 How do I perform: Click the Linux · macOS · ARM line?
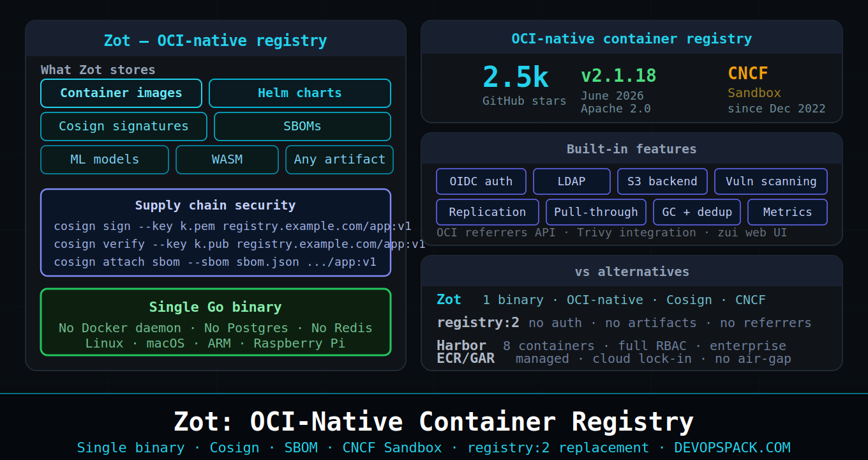click(x=216, y=344)
